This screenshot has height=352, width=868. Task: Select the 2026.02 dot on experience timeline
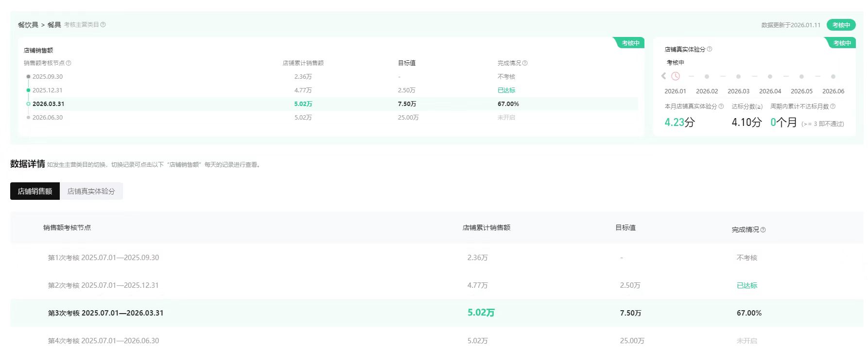pyautogui.click(x=707, y=77)
